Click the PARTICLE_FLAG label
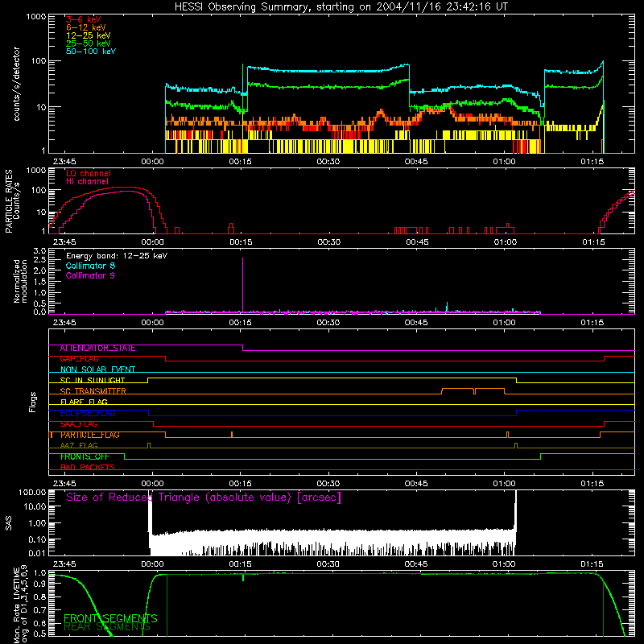644x644 pixels. 90,435
